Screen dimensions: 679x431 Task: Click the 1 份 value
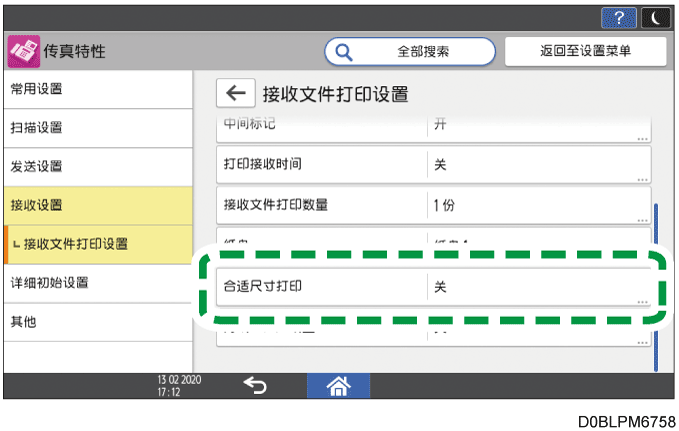point(444,205)
